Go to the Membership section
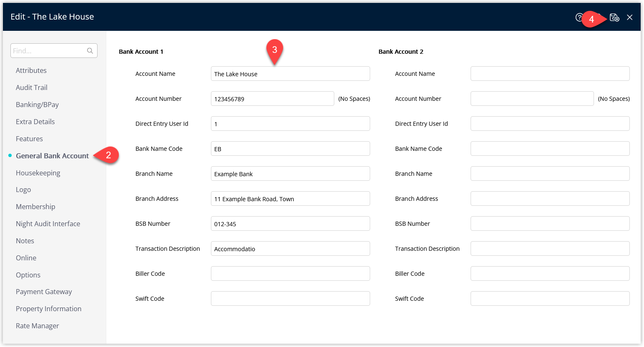The image size is (644, 347). 35,207
